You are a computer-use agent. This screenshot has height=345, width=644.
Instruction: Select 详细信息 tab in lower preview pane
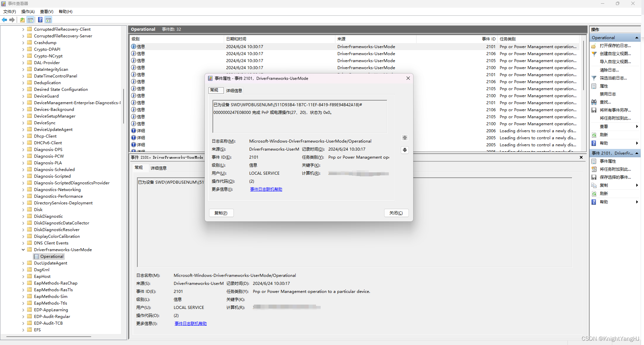point(159,168)
